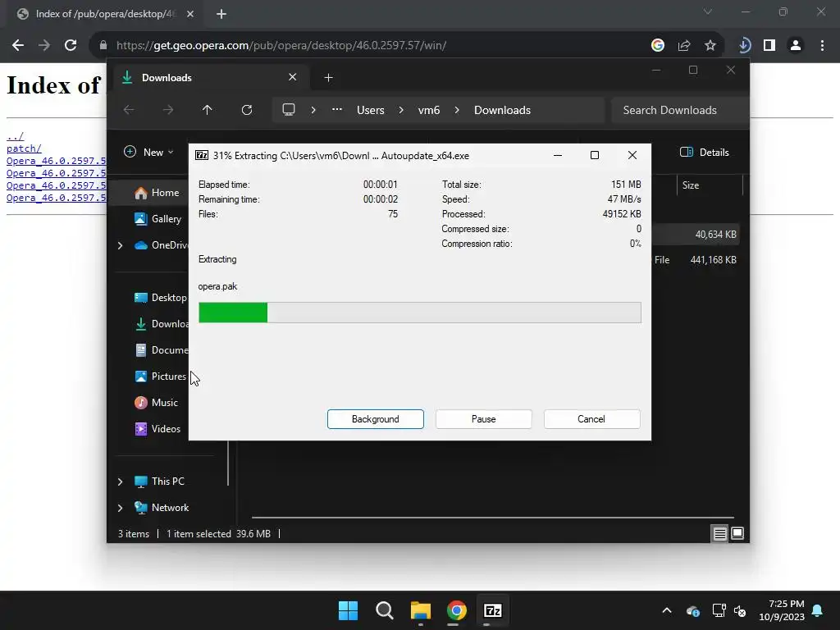Click Users in the breadcrumb
The width and height of the screenshot is (840, 630).
tap(371, 110)
